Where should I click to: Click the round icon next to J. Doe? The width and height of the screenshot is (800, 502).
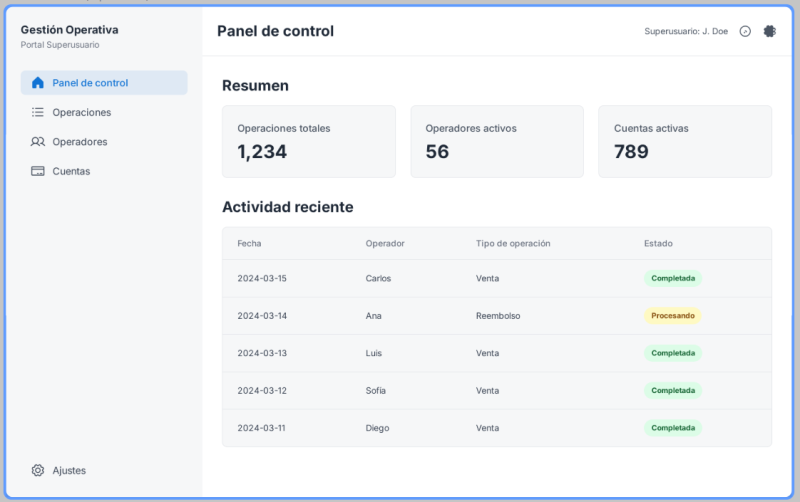[745, 31]
